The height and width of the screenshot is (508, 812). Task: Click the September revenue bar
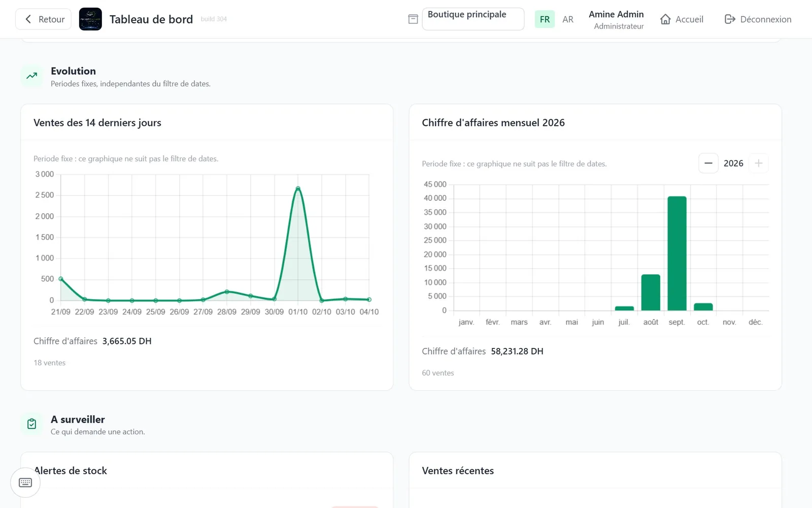(677, 253)
